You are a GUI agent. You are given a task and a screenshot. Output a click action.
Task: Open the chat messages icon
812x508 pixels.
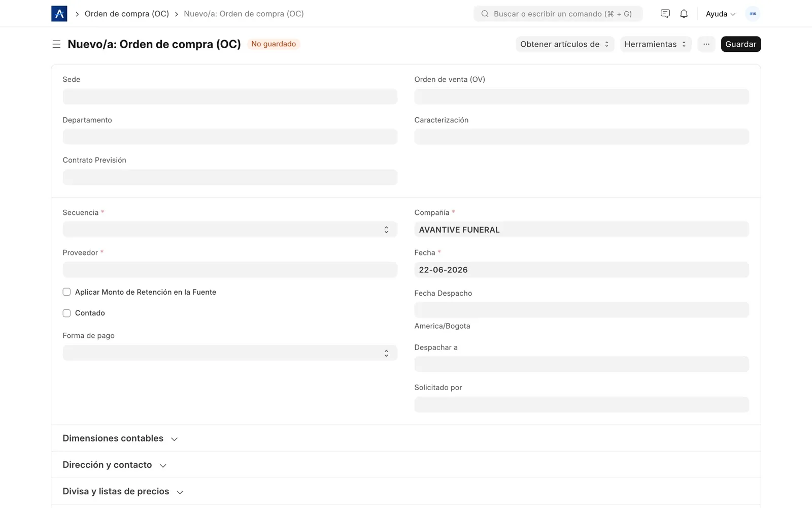click(665, 14)
